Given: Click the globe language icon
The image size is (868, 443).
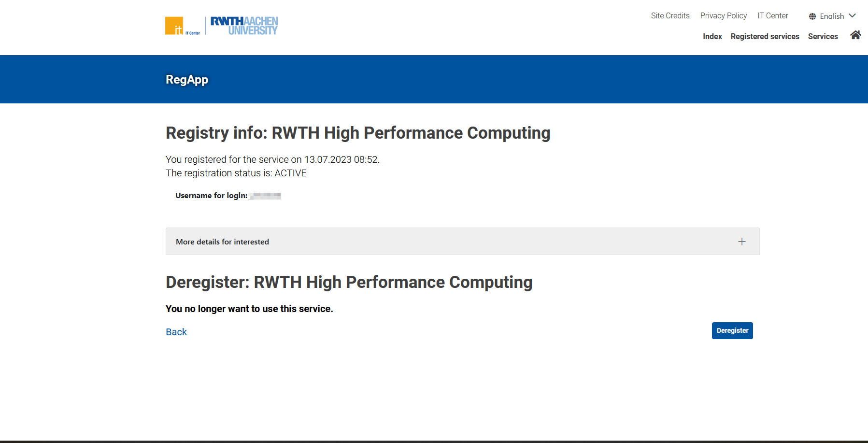Looking at the screenshot, I should click(x=812, y=16).
